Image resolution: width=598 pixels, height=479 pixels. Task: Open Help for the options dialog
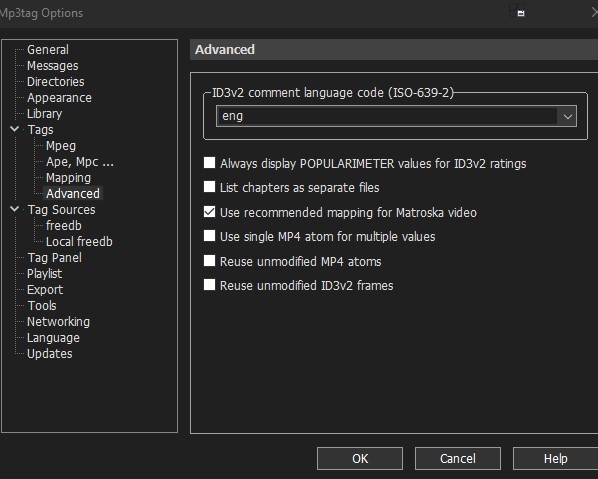point(556,458)
